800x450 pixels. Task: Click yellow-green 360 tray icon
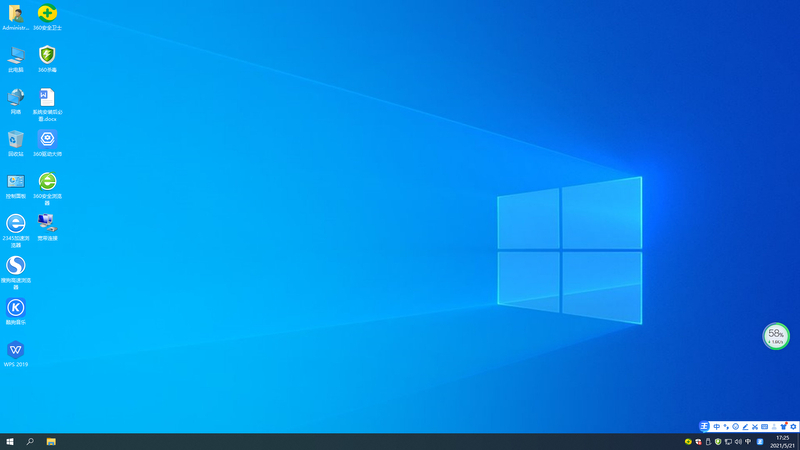[x=688, y=442]
